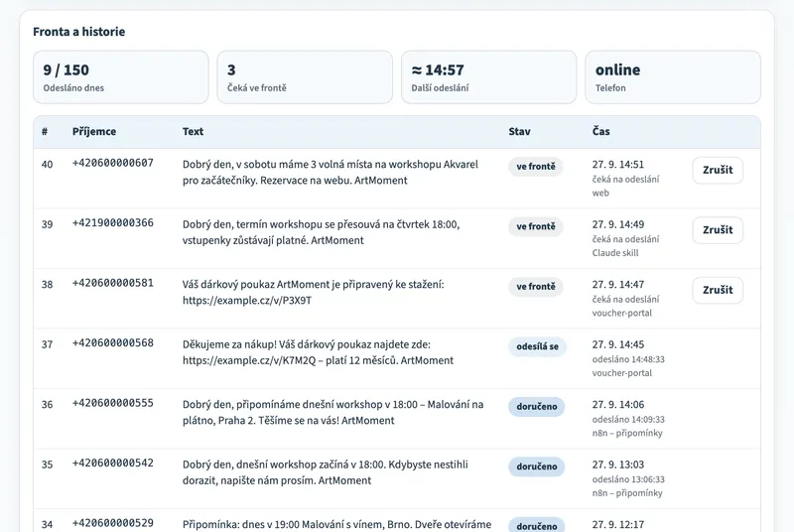Click the 'Malování na plátno' reminder message
The width and height of the screenshot is (794, 532).
tap(332, 412)
